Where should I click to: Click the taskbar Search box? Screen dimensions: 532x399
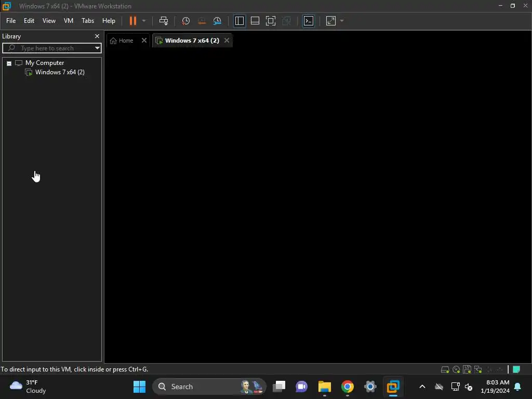209,387
